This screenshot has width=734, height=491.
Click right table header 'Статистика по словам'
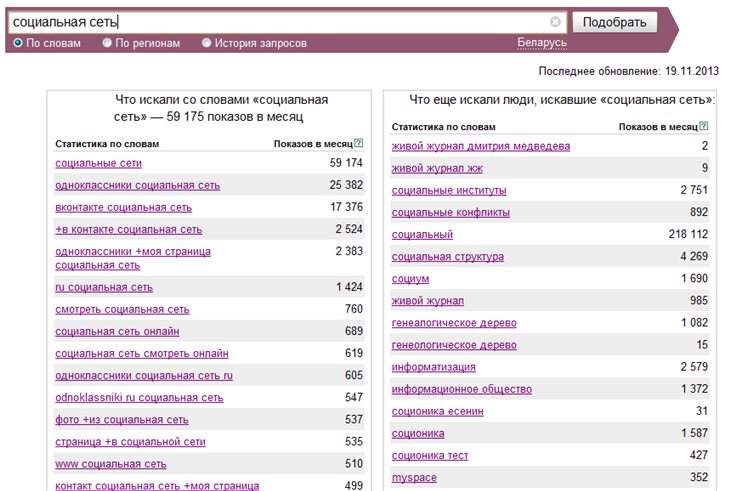(444, 127)
